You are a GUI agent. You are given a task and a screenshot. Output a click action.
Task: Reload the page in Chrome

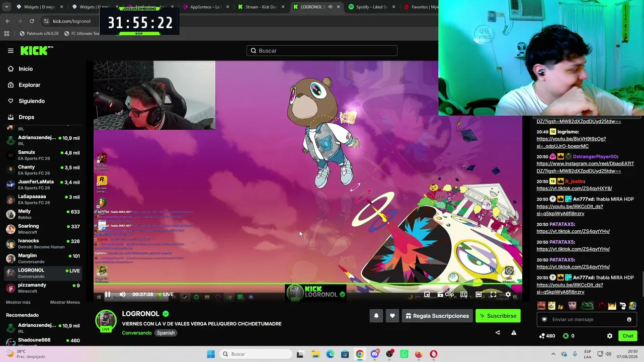pyautogui.click(x=32, y=21)
